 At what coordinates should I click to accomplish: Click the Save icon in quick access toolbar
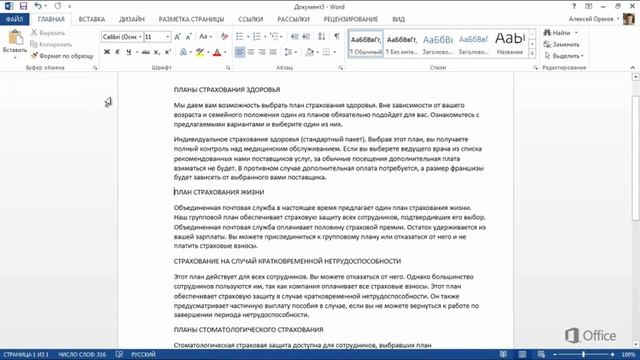23,6
